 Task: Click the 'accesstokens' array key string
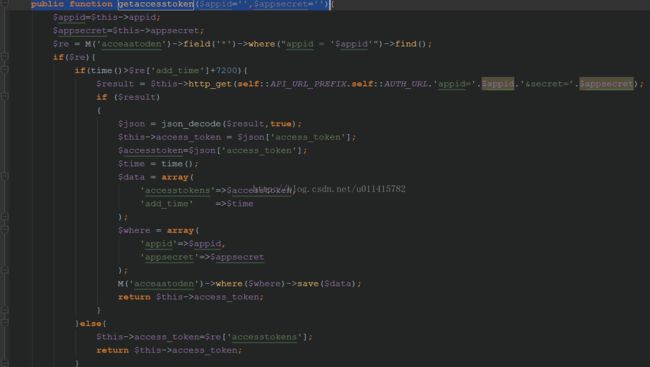click(x=177, y=190)
